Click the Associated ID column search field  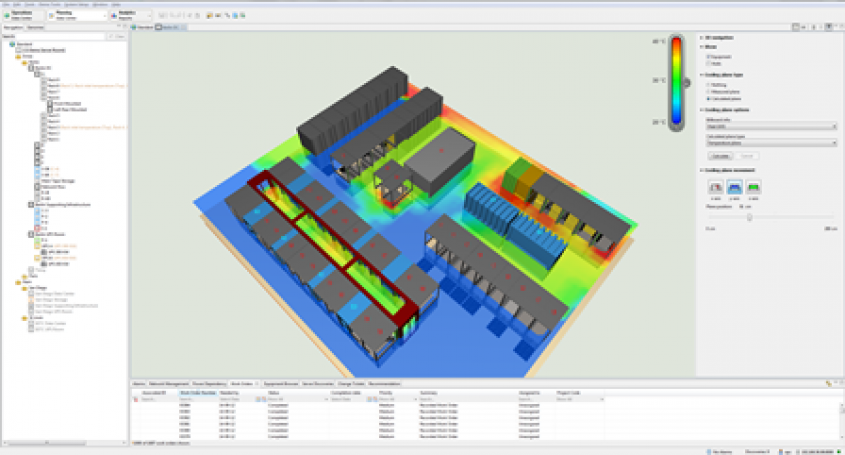pos(158,399)
